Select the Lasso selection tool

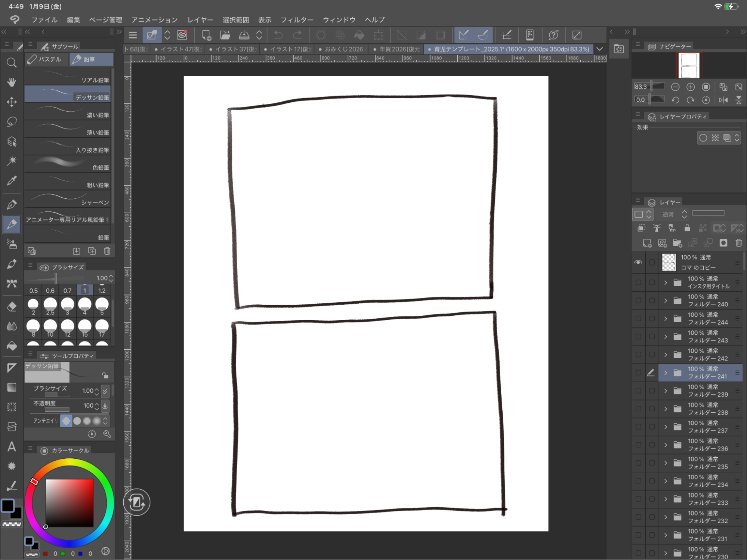coord(12,121)
